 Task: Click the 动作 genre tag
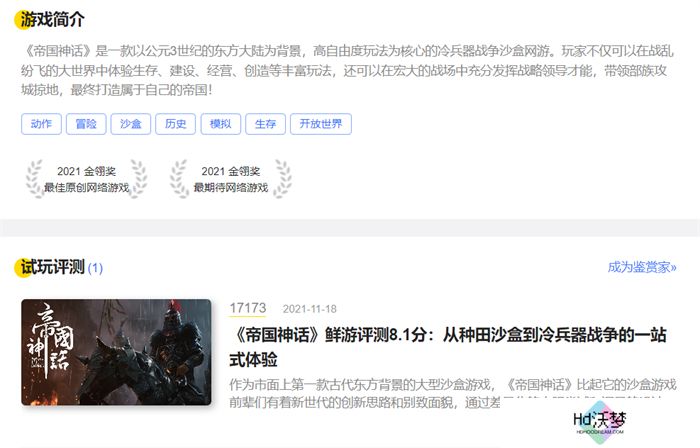(x=41, y=124)
